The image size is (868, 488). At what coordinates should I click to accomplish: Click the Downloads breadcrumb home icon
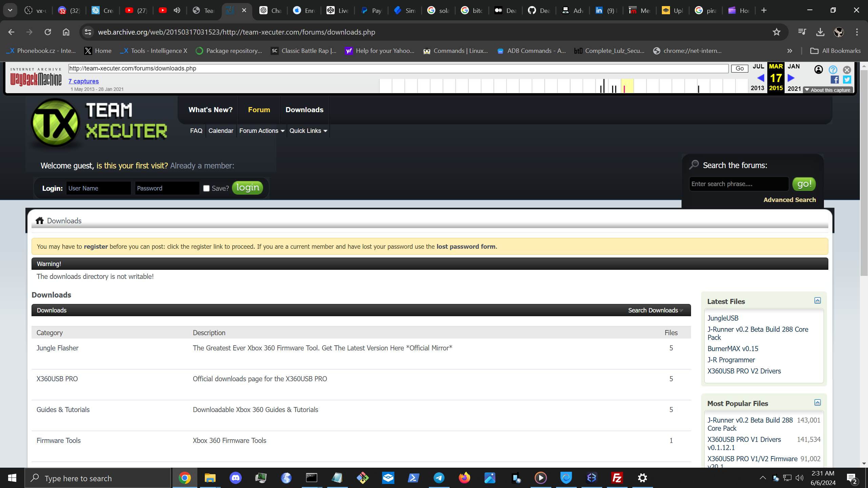(40, 221)
